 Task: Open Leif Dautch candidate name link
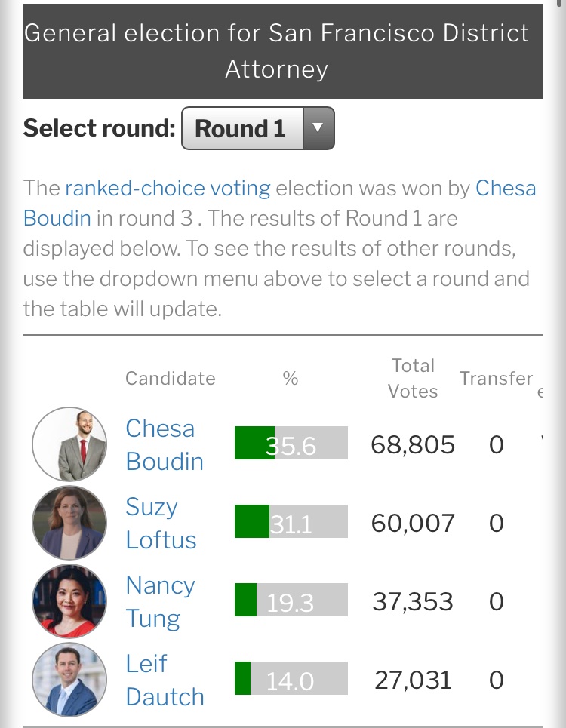pos(164,680)
